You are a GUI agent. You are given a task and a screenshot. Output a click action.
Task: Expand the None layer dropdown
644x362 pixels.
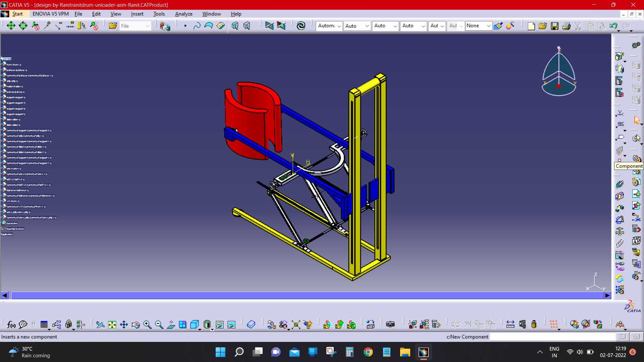point(478,26)
